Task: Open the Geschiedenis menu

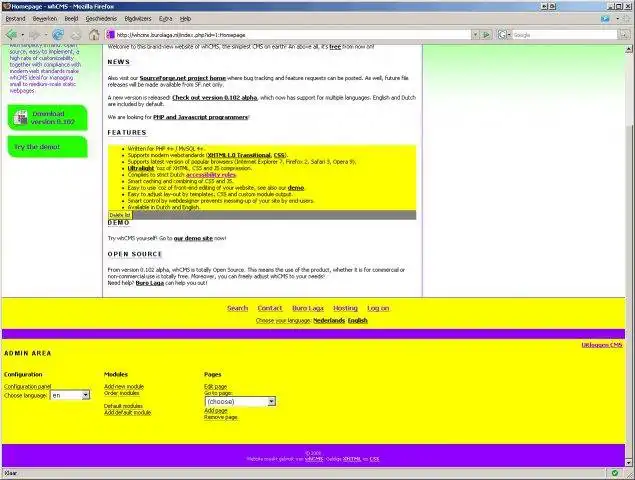Action: [101, 19]
